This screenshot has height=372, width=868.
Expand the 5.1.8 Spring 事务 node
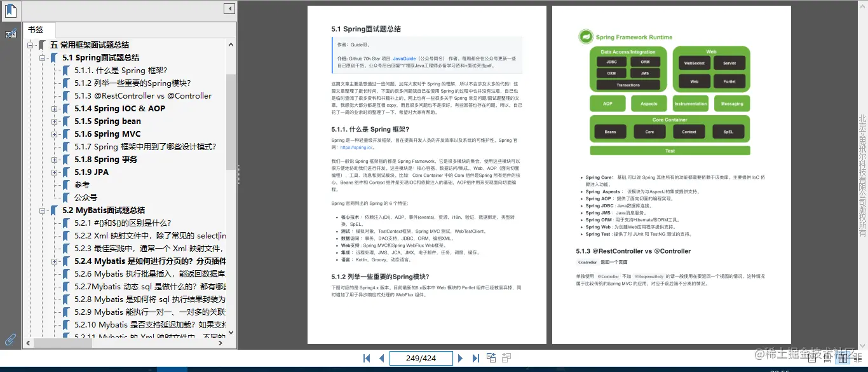point(54,160)
